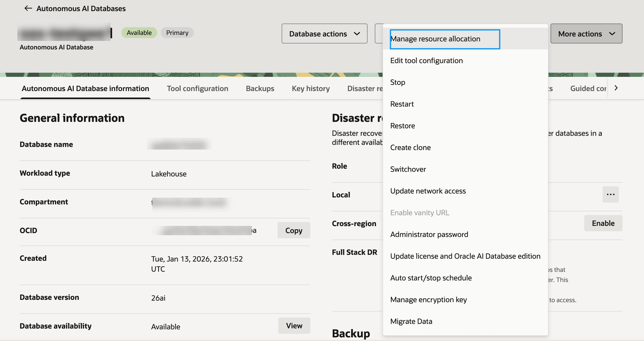Open Administrator password option
The image size is (644, 341).
(x=429, y=234)
